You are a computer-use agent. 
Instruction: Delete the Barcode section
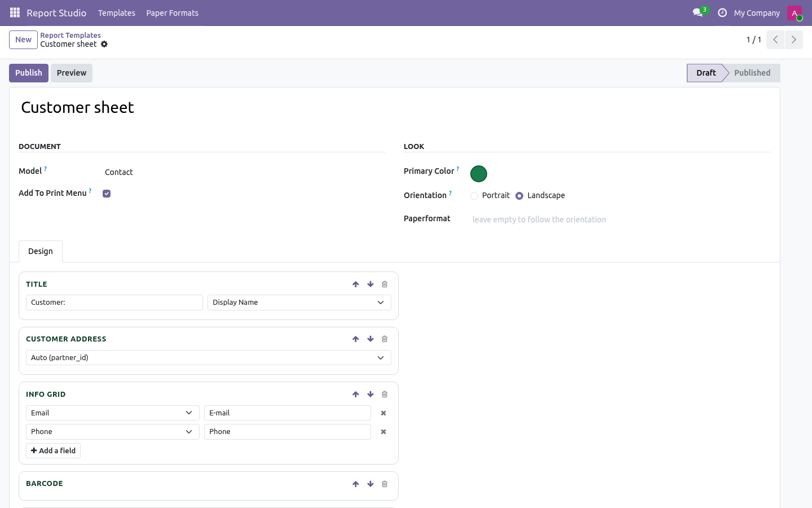(x=385, y=484)
